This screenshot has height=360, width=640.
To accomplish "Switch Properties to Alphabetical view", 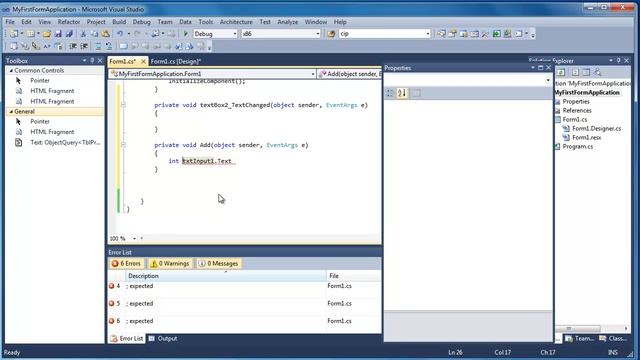I will pos(402,93).
